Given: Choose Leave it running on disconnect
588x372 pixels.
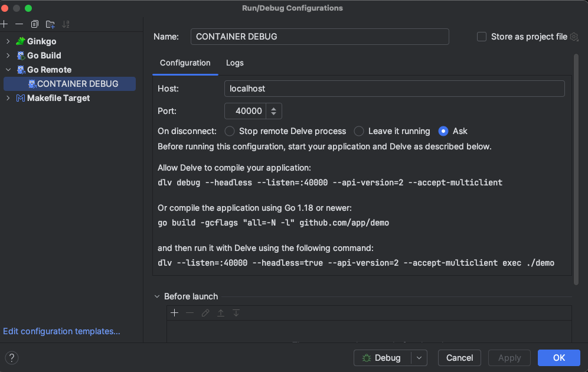Looking at the screenshot, I should coord(359,131).
